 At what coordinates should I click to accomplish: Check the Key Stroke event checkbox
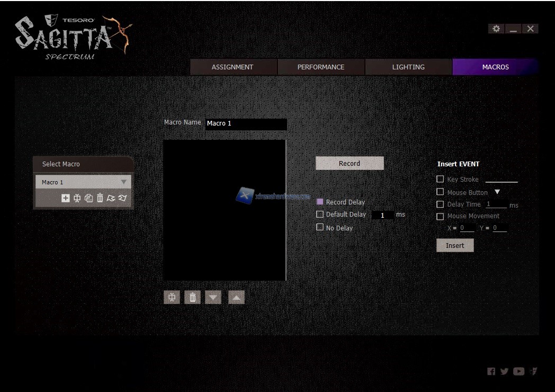click(440, 179)
